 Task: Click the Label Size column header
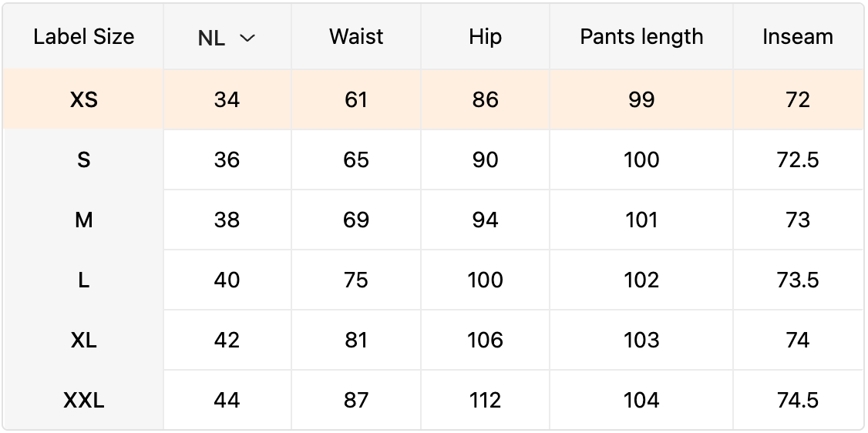pos(83,37)
